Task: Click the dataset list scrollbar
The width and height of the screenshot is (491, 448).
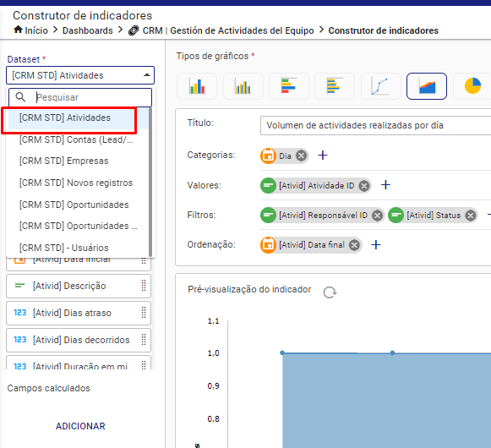Action: (x=150, y=183)
